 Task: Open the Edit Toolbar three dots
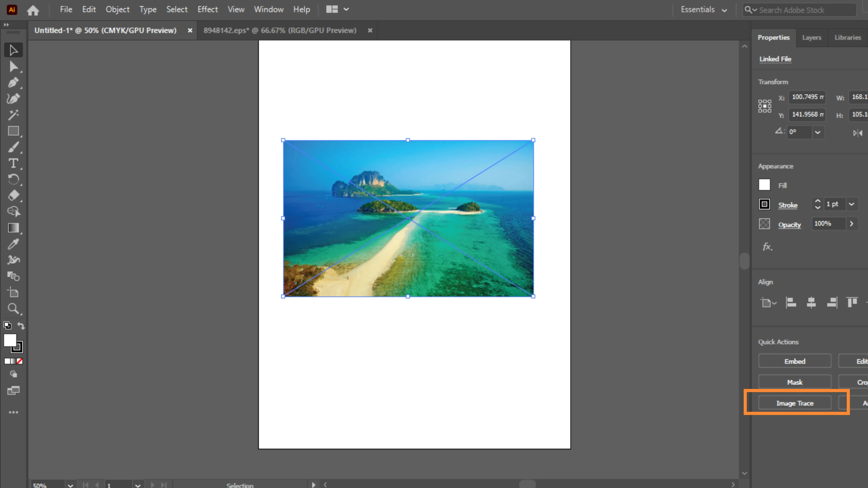click(x=13, y=412)
